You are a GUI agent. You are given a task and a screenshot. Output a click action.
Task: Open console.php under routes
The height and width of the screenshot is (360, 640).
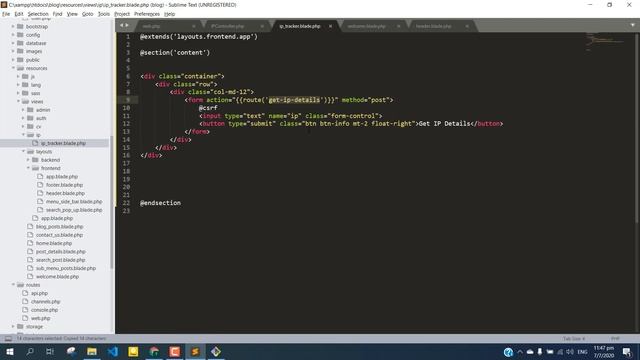point(44,310)
